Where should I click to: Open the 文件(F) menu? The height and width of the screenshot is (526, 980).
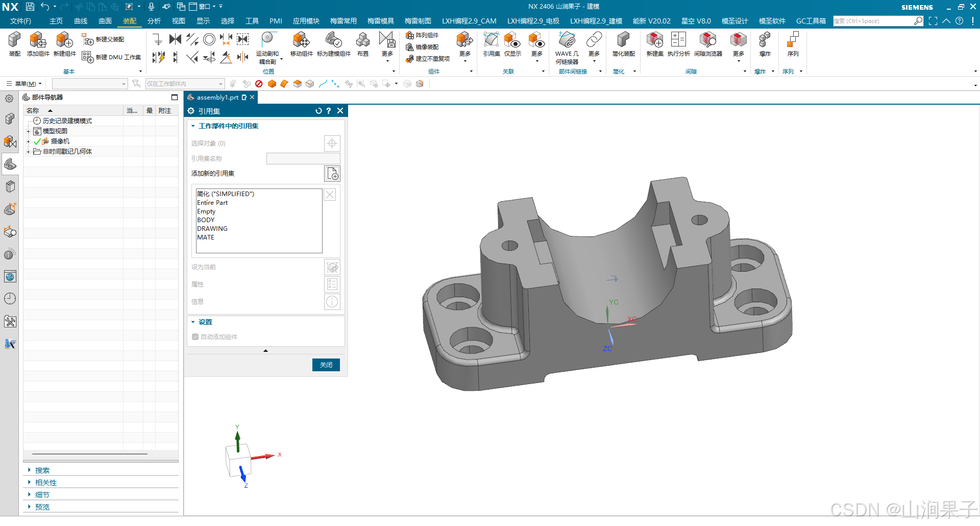(20, 21)
